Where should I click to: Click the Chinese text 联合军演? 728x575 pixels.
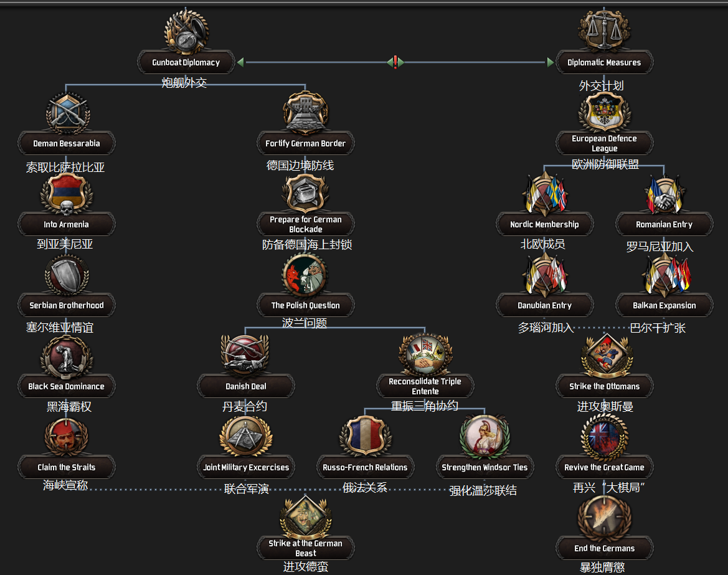click(x=247, y=489)
